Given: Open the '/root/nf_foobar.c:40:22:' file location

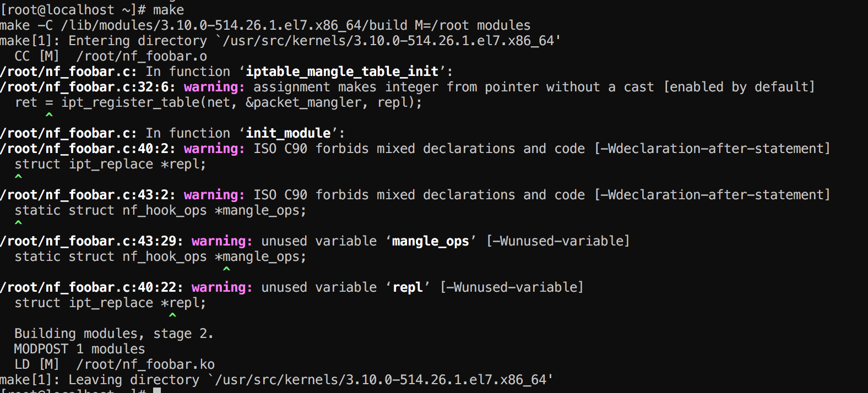Looking at the screenshot, I should [91, 287].
